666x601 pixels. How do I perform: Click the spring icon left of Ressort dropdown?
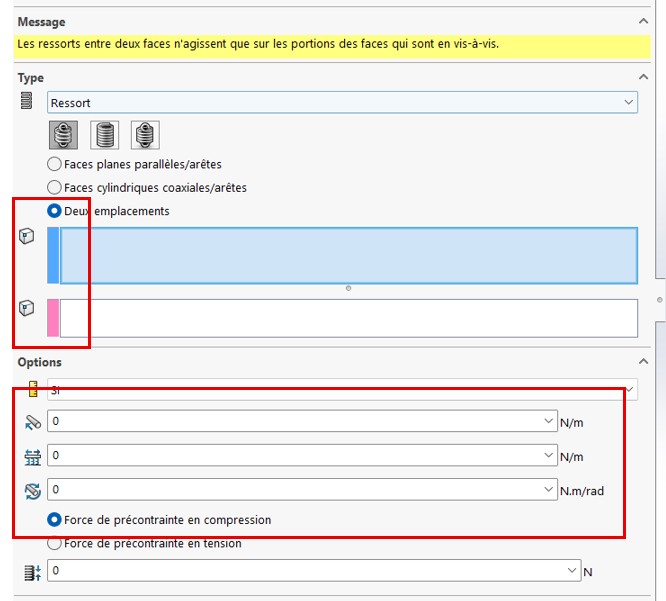27,102
